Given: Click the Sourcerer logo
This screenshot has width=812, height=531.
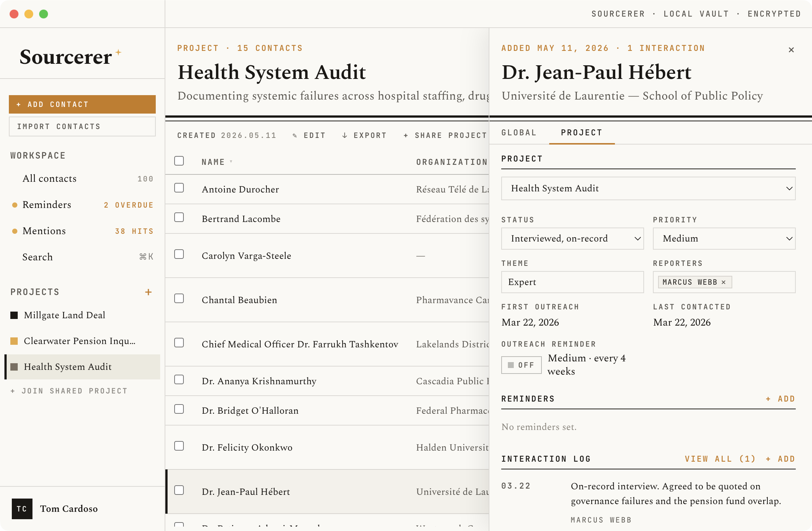Looking at the screenshot, I should click(x=70, y=57).
